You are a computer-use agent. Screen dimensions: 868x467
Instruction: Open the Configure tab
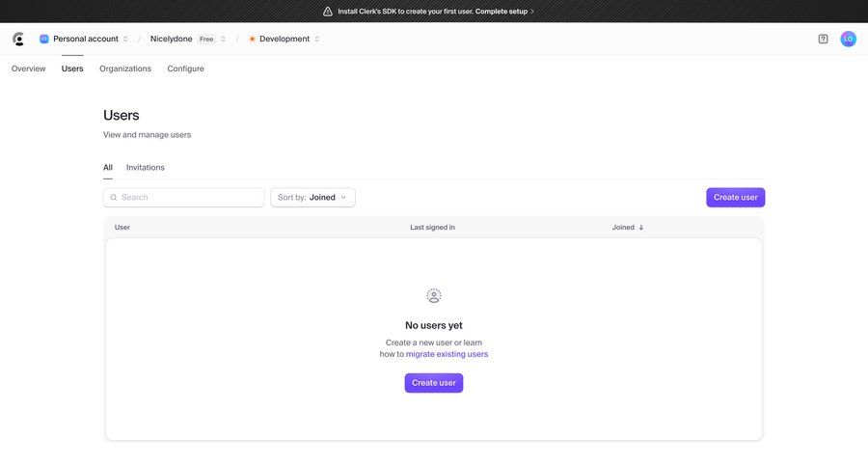tap(185, 69)
